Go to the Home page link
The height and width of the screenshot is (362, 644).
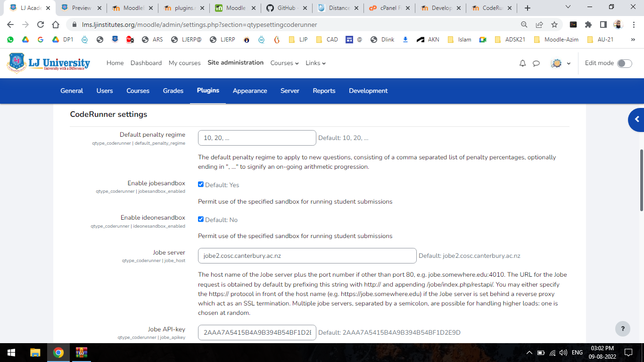click(x=115, y=63)
